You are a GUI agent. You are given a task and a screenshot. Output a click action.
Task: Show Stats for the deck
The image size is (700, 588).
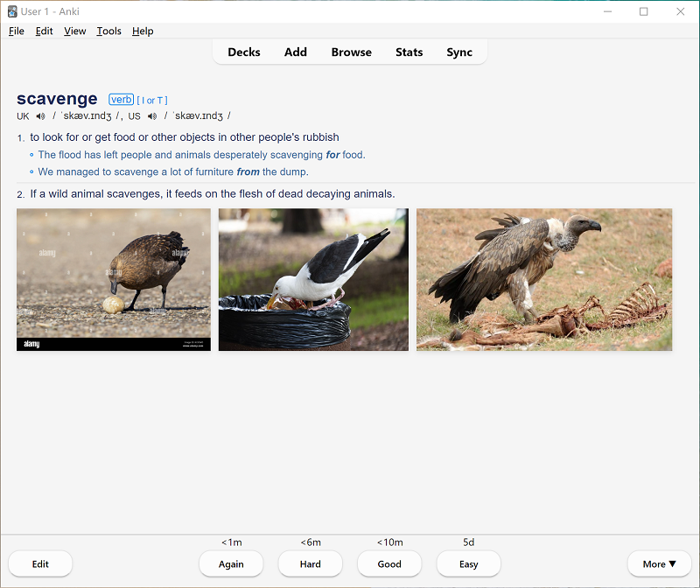pos(409,52)
